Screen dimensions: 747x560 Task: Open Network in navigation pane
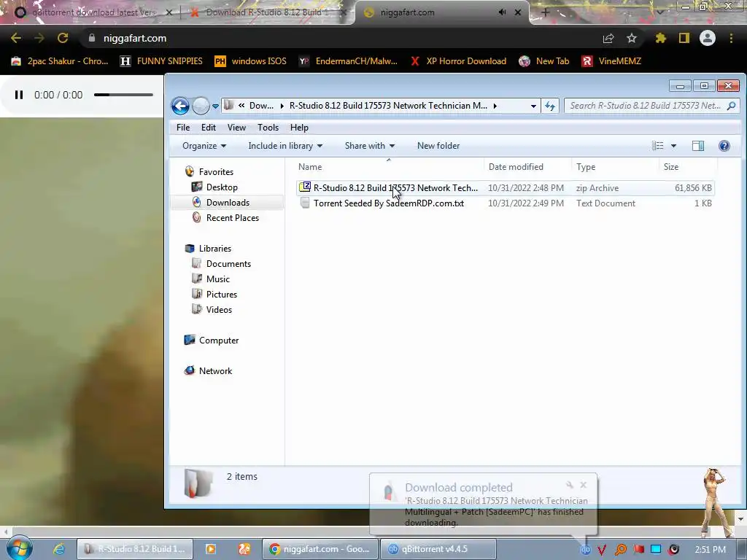(215, 371)
